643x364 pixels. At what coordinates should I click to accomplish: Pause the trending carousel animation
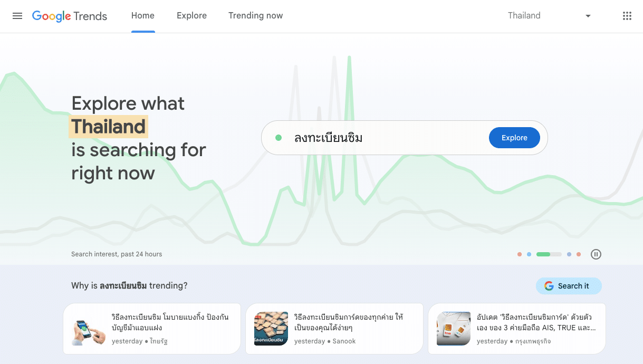pos(596,254)
